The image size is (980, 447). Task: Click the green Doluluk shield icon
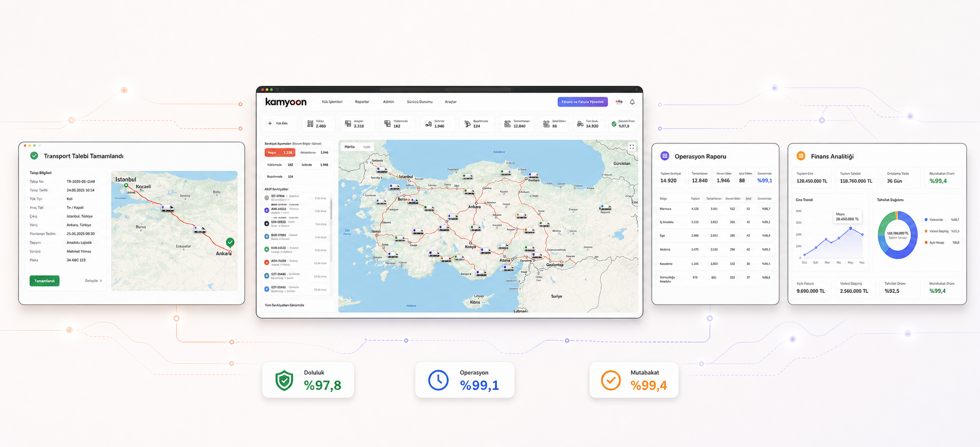[x=284, y=381]
